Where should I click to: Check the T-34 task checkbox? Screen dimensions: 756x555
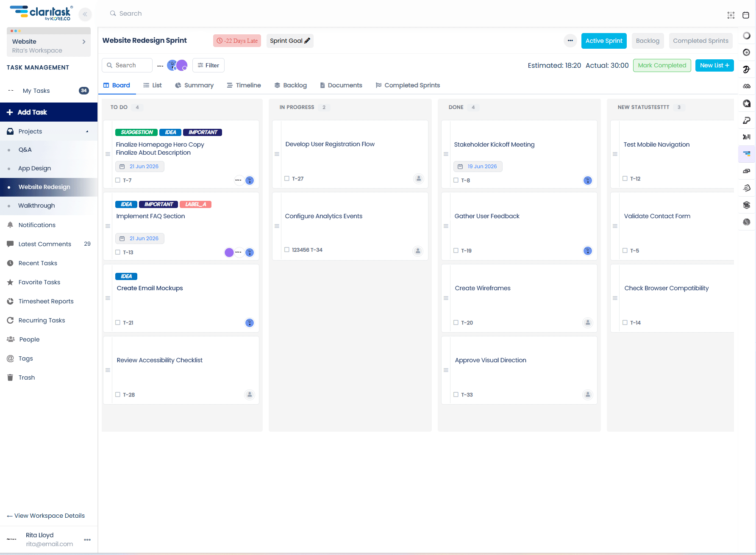point(287,250)
